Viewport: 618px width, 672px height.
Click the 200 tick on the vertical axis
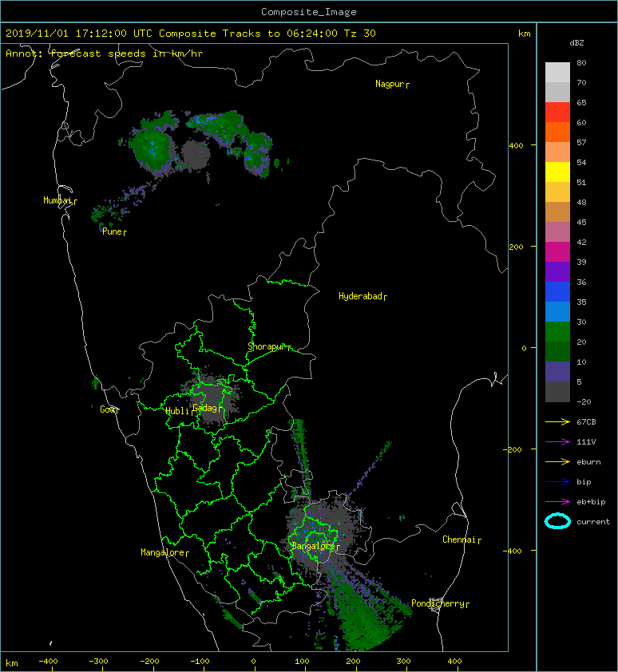click(517, 247)
